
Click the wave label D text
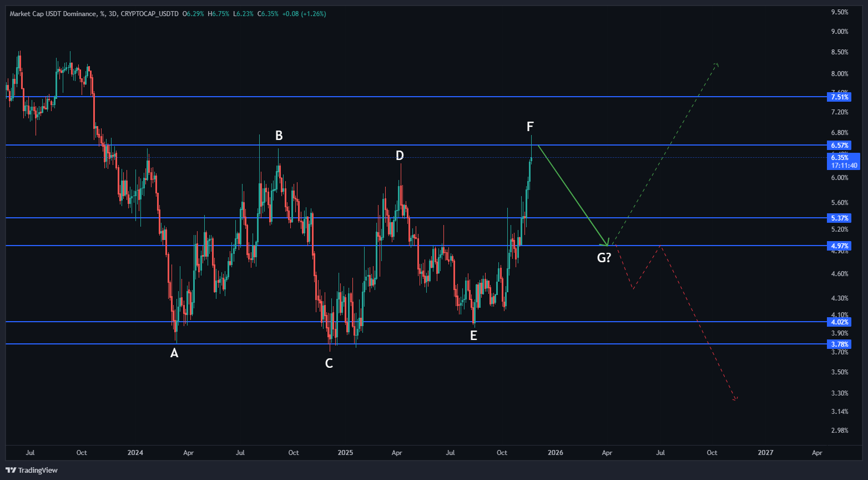(400, 156)
